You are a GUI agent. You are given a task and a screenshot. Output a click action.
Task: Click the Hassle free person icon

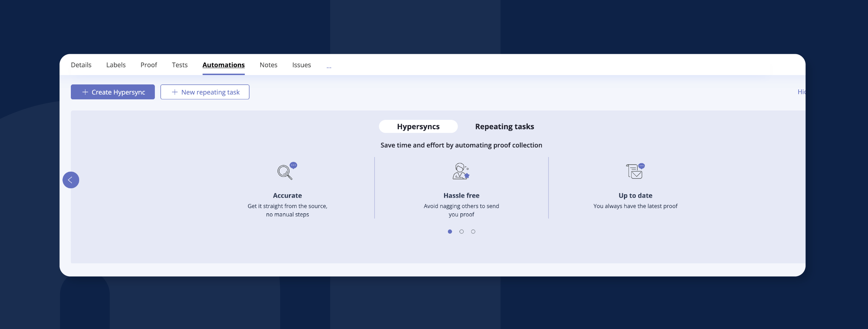pyautogui.click(x=461, y=171)
